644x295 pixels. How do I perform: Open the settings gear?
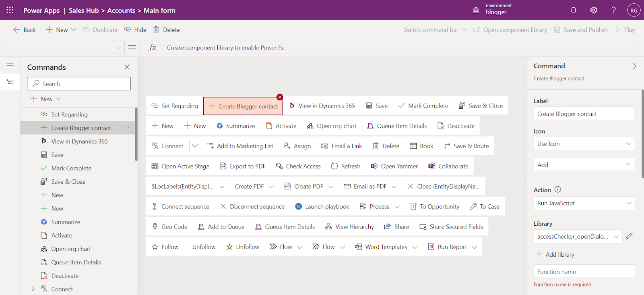coord(594,10)
